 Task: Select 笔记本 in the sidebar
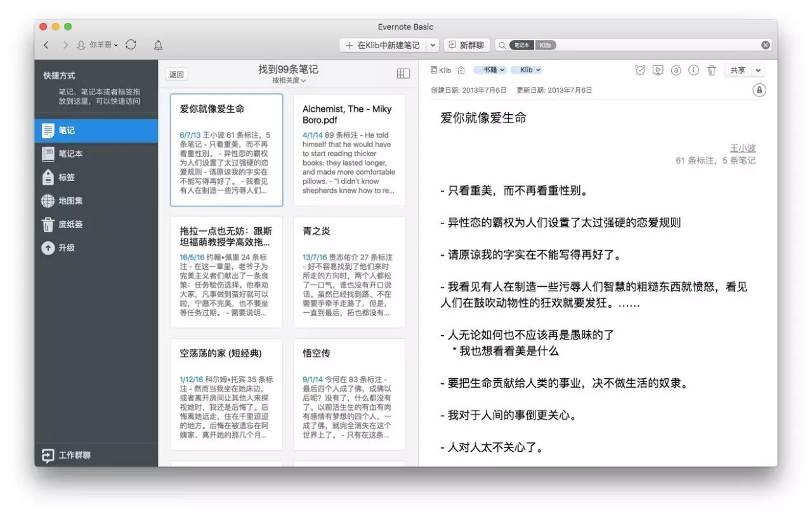[70, 154]
